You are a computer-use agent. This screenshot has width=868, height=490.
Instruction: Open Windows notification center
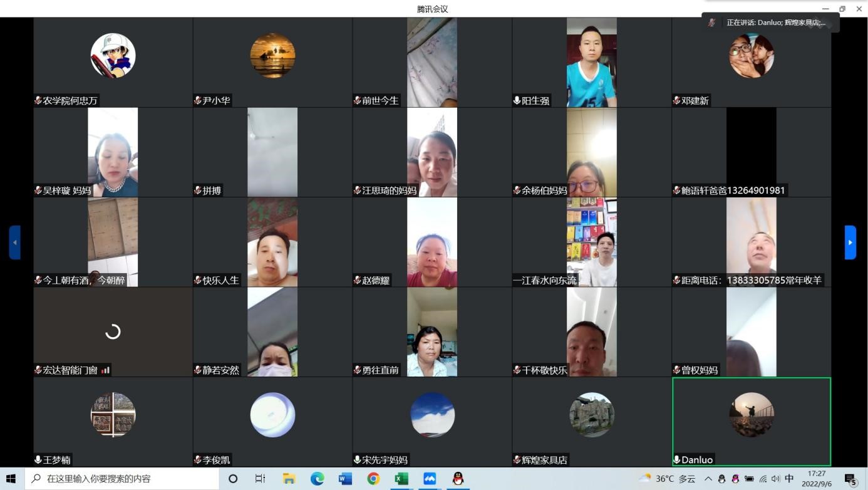point(850,479)
